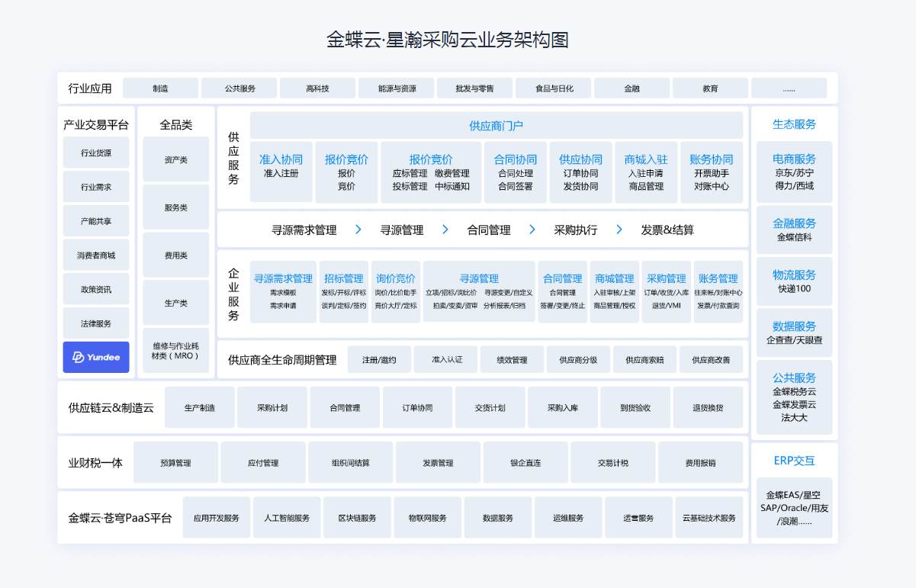The image size is (916, 588).
Task: Click 到货验收 in the supply chain row
Action: pyautogui.click(x=635, y=407)
